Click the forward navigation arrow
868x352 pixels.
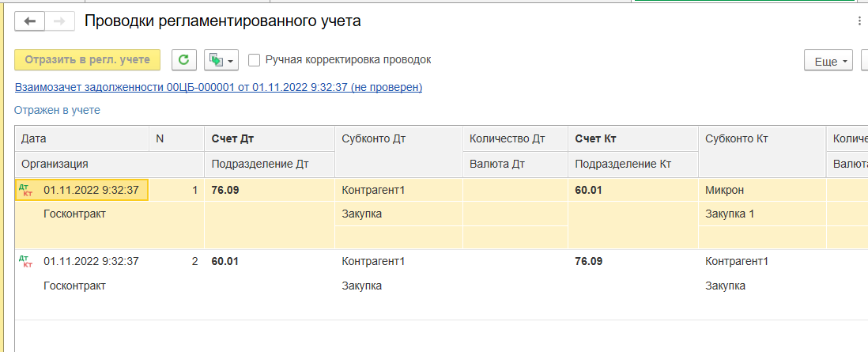[x=59, y=21]
